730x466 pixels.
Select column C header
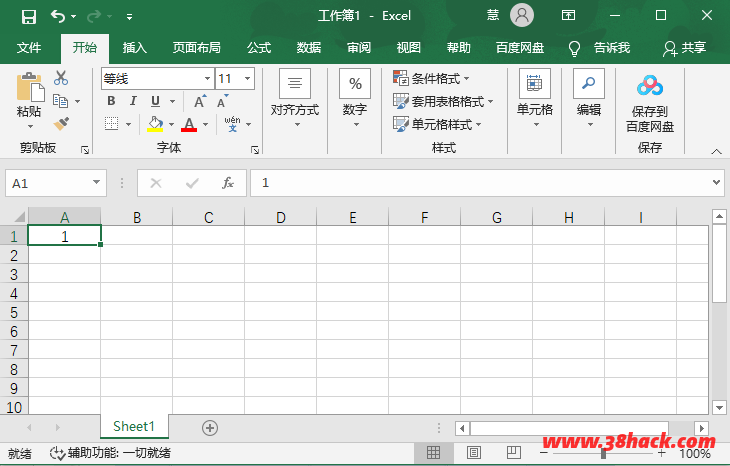pos(209,217)
